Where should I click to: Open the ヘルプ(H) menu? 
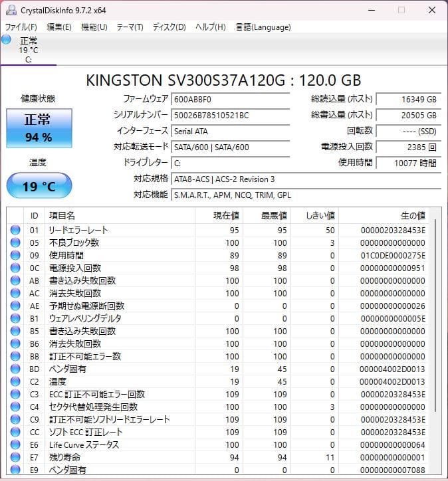[211, 27]
